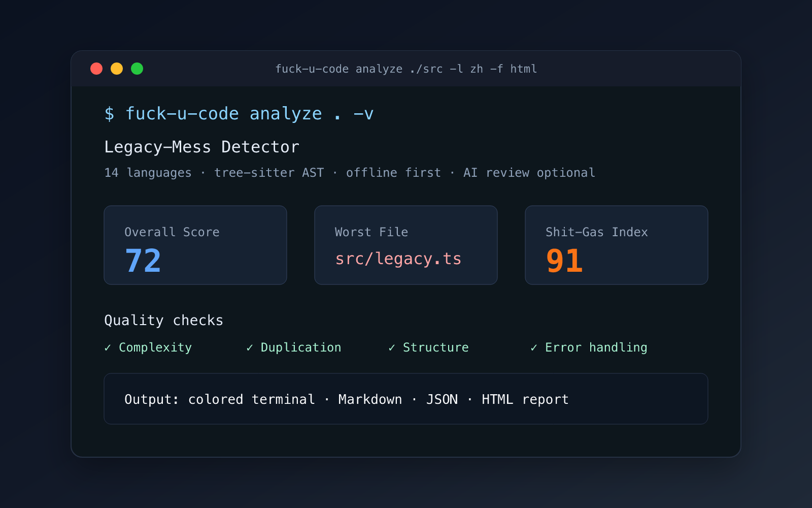The image size is (812, 508).
Task: Click Markdown in the output formats line
Action: [x=370, y=400]
